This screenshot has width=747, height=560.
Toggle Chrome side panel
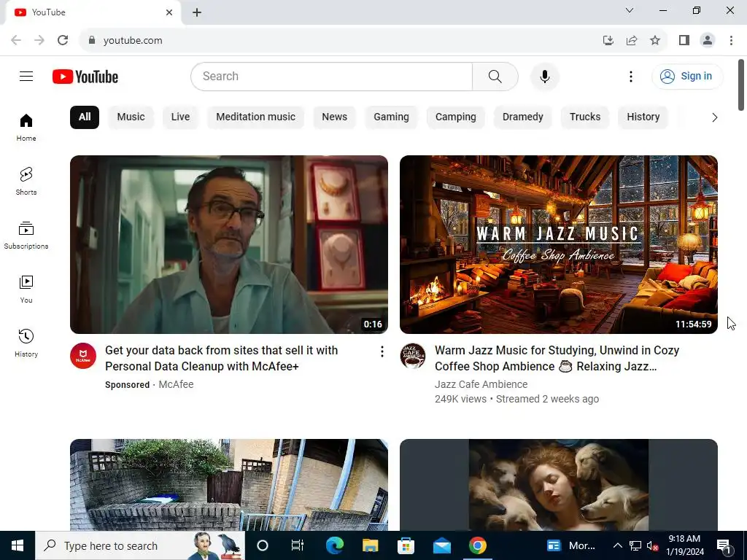684,40
